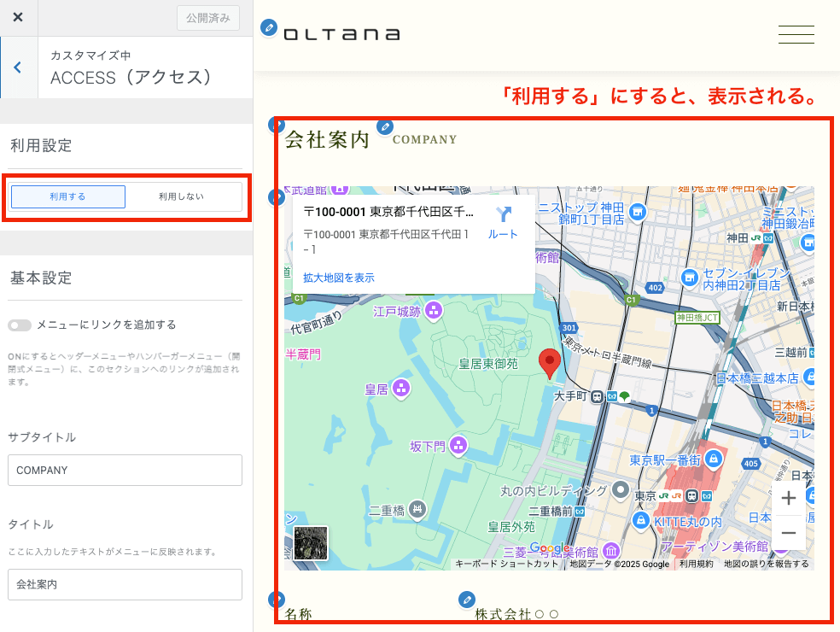Click the red location pin on the map
The width and height of the screenshot is (840, 632).
pyautogui.click(x=549, y=364)
